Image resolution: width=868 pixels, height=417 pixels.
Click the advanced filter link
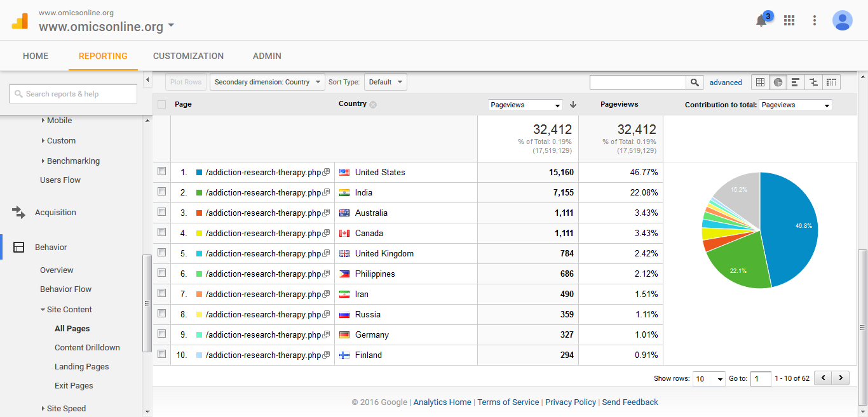point(726,83)
